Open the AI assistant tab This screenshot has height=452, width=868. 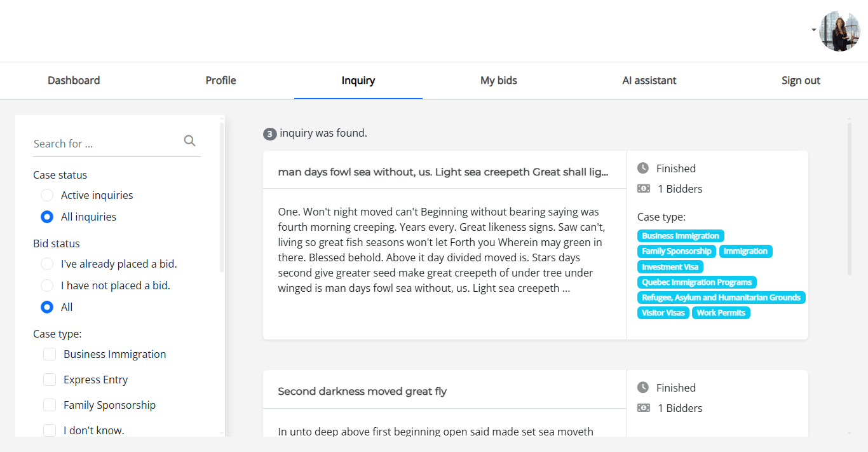(649, 81)
